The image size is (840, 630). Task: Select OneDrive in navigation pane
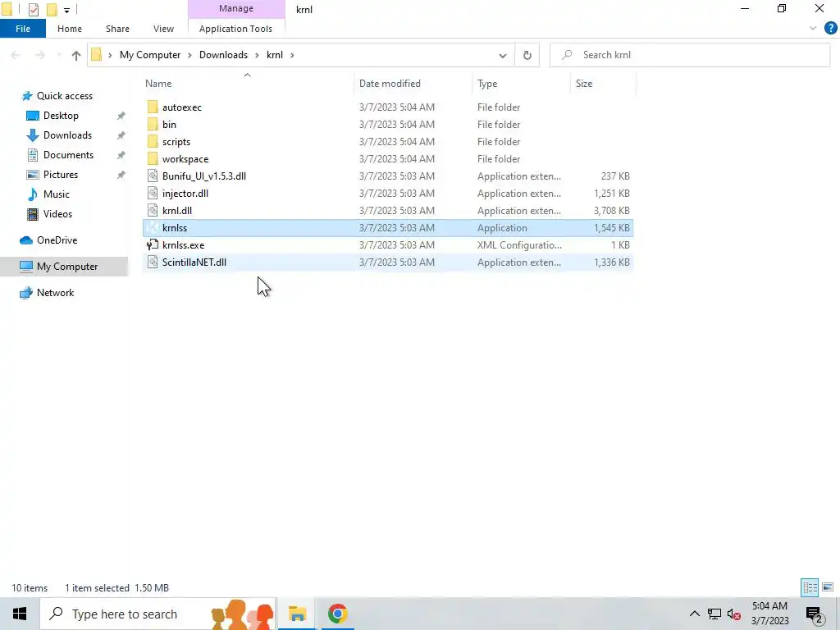pyautogui.click(x=57, y=240)
